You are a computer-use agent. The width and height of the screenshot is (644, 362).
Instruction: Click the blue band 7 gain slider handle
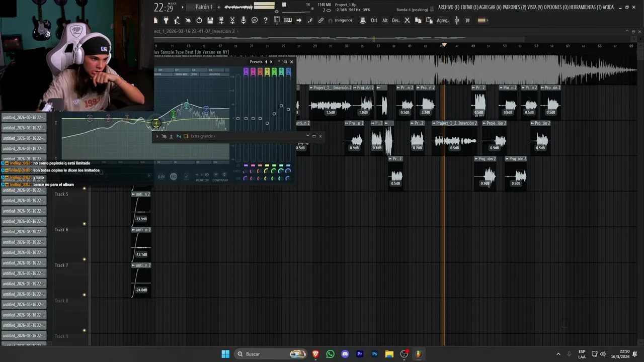click(x=288, y=109)
